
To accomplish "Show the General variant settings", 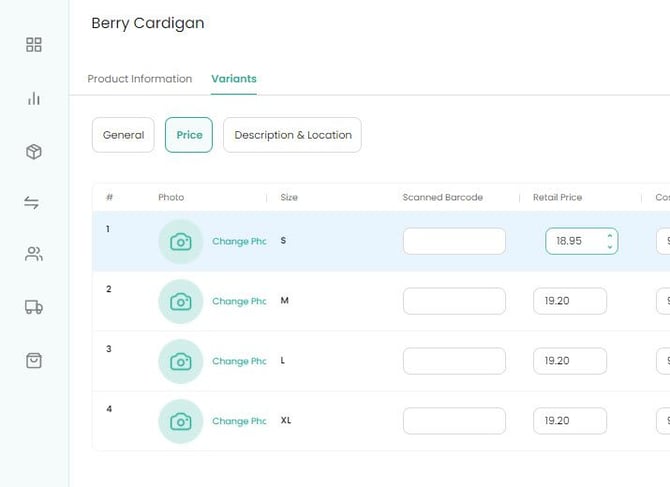I will click(x=123, y=135).
